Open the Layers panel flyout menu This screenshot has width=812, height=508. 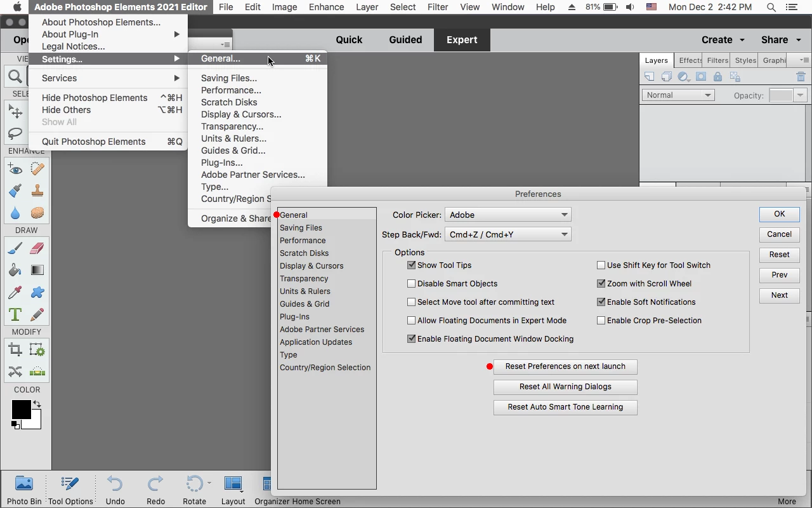(804, 60)
